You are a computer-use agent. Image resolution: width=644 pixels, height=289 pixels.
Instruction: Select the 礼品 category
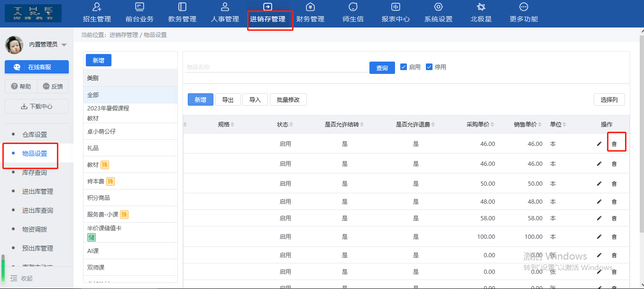coord(130,148)
